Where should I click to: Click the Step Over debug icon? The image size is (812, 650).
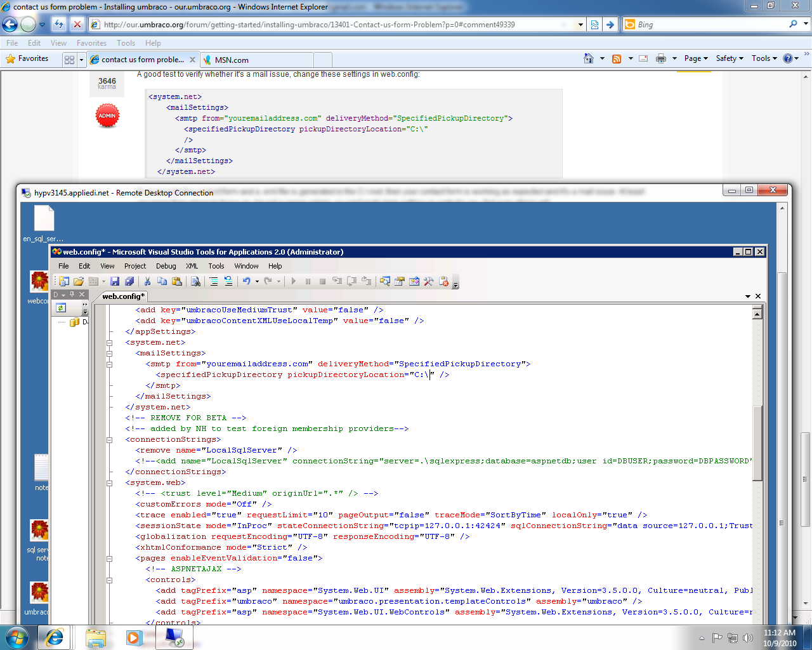351,281
